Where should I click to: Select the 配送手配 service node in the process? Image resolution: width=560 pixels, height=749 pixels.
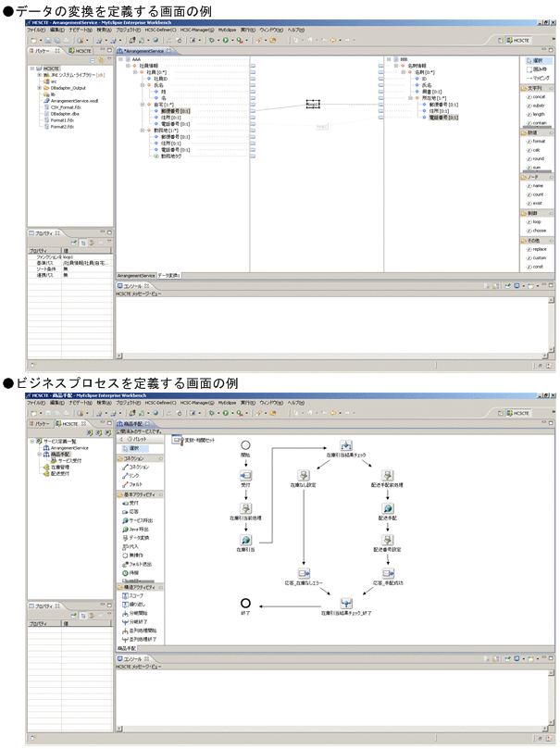pos(388,508)
